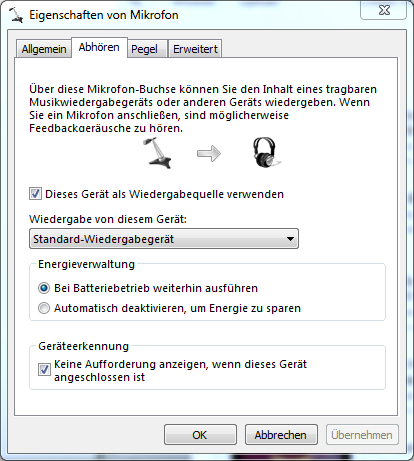Open the Standard-Wiedergabegerät dropdown
Screen dimensions: 414x461
point(164,239)
